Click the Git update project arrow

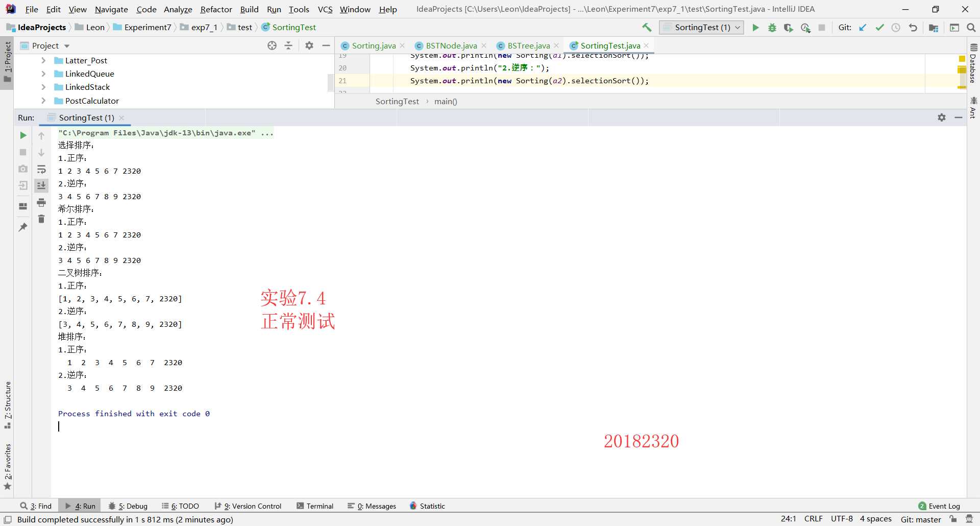click(x=863, y=28)
